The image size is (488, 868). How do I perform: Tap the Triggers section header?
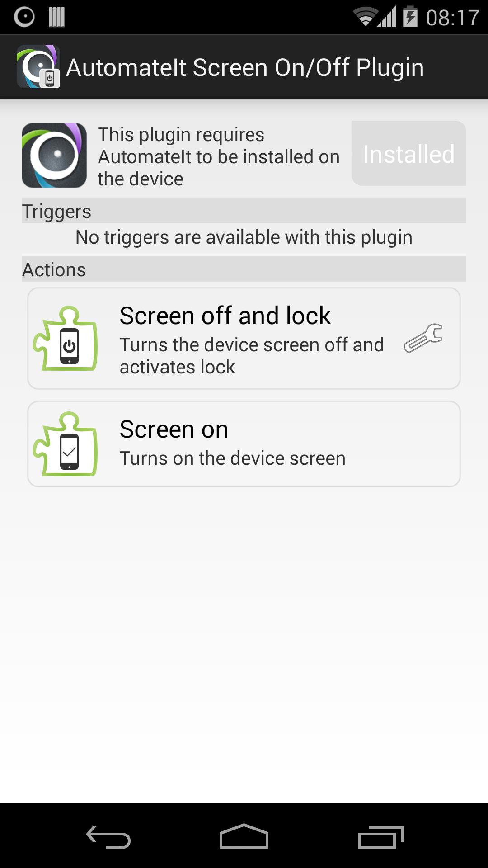click(x=244, y=211)
